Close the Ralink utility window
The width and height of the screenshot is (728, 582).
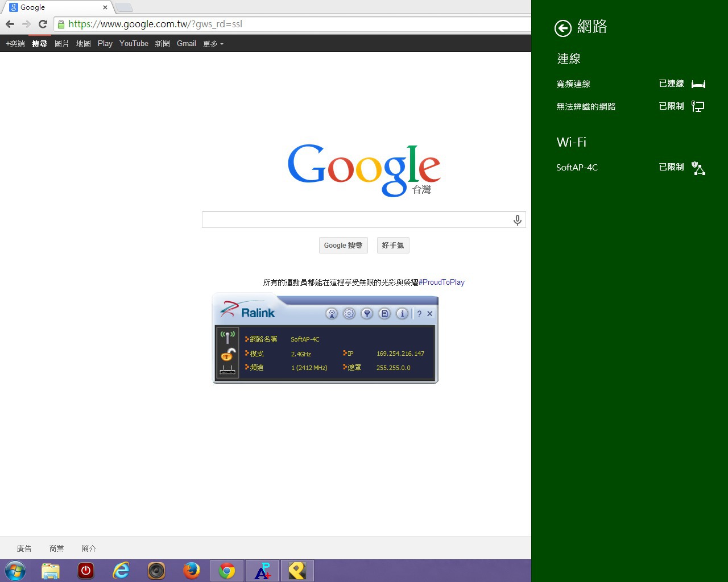click(x=430, y=314)
